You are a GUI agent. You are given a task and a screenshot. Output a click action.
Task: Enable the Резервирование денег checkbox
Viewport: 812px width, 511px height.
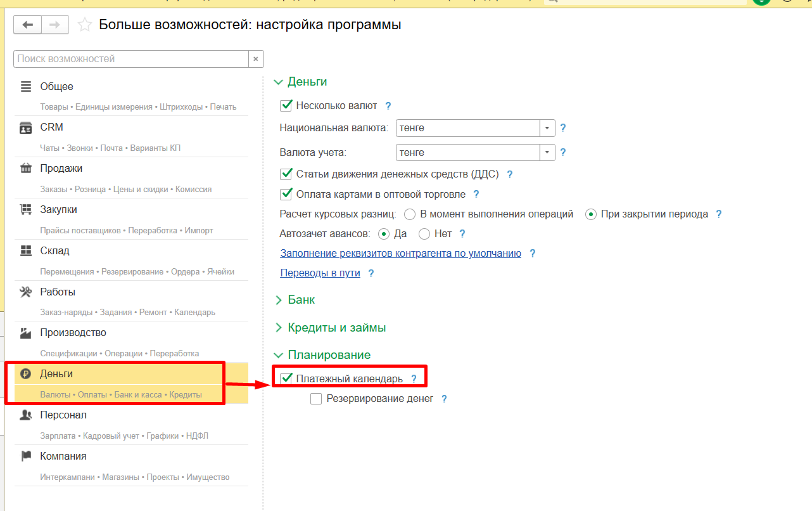pyautogui.click(x=316, y=399)
